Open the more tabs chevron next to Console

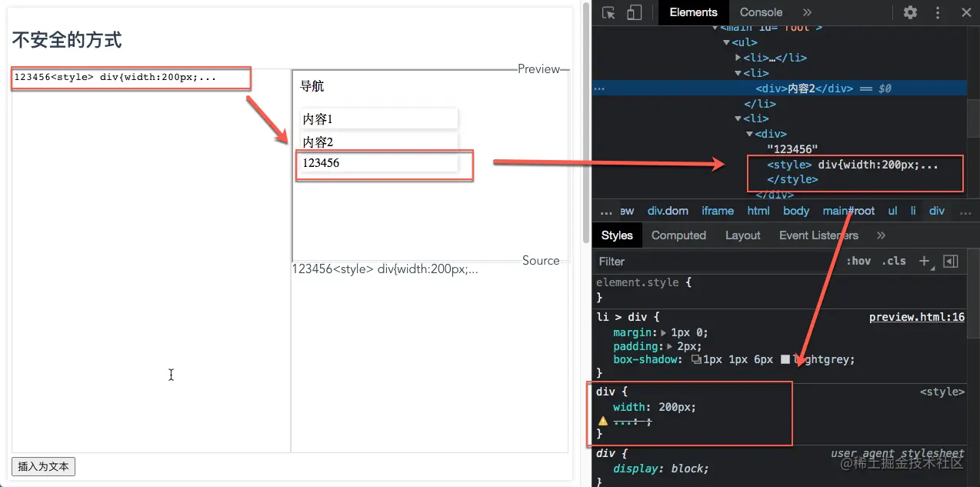click(x=808, y=12)
